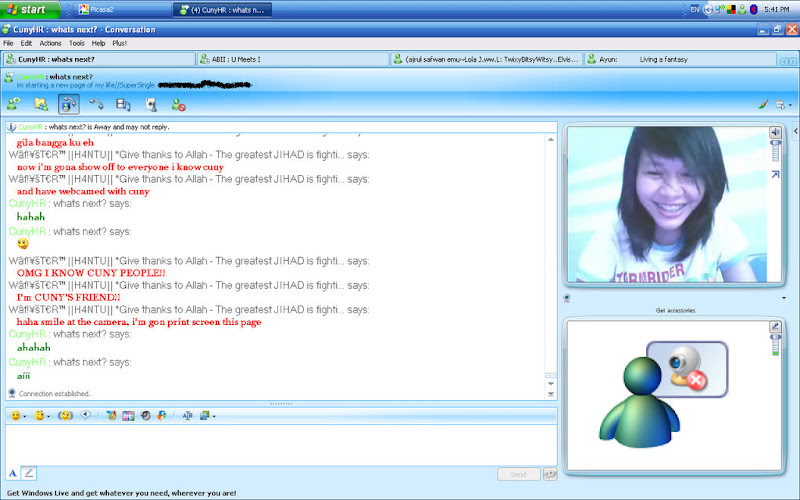
Task: Change the font with the AB icon
Action: tap(187, 415)
